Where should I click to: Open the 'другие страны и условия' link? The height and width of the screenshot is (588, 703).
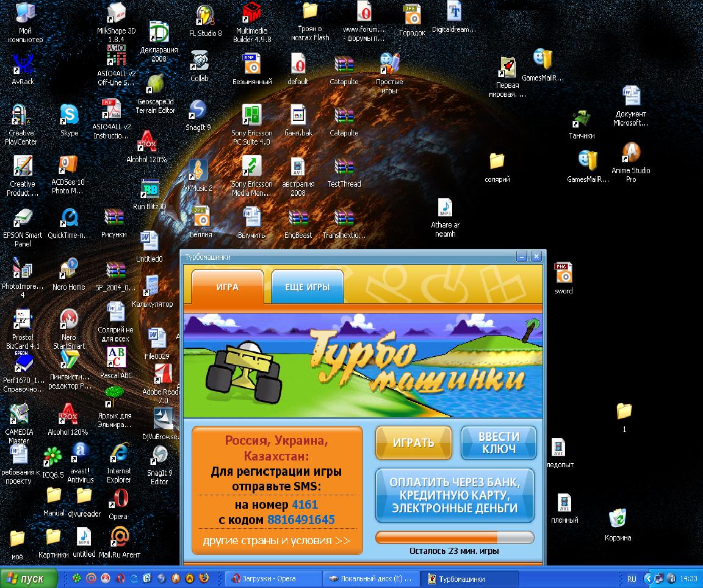[x=276, y=540]
